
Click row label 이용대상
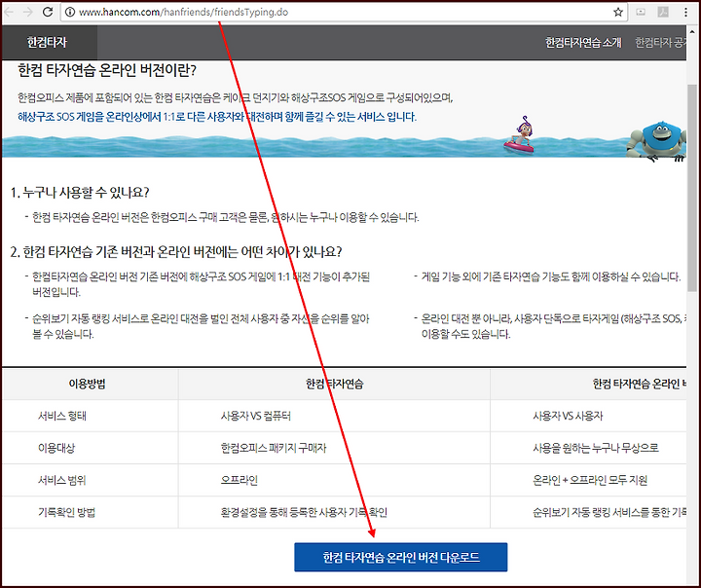click(56, 448)
